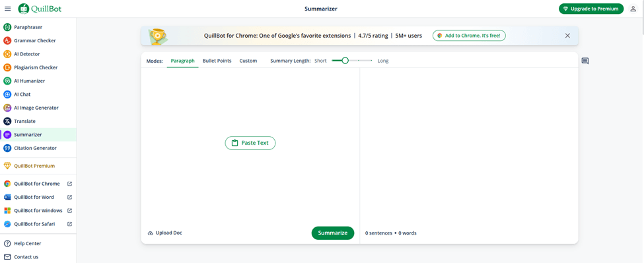Click external link icon for QuillBot for Word
This screenshot has width=644, height=263.
coord(70,197)
